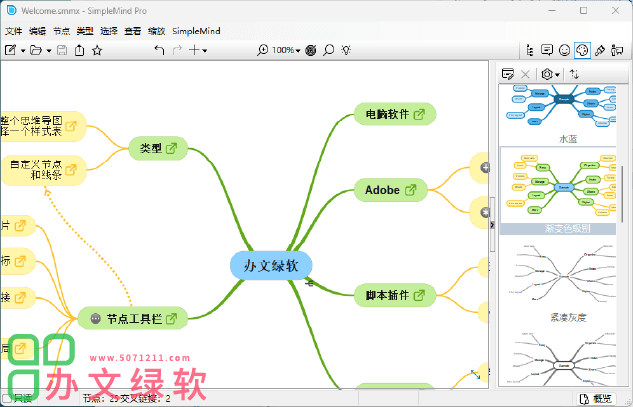This screenshot has height=407, width=633.
Task: Open the 文件 menu
Action: pos(13,31)
